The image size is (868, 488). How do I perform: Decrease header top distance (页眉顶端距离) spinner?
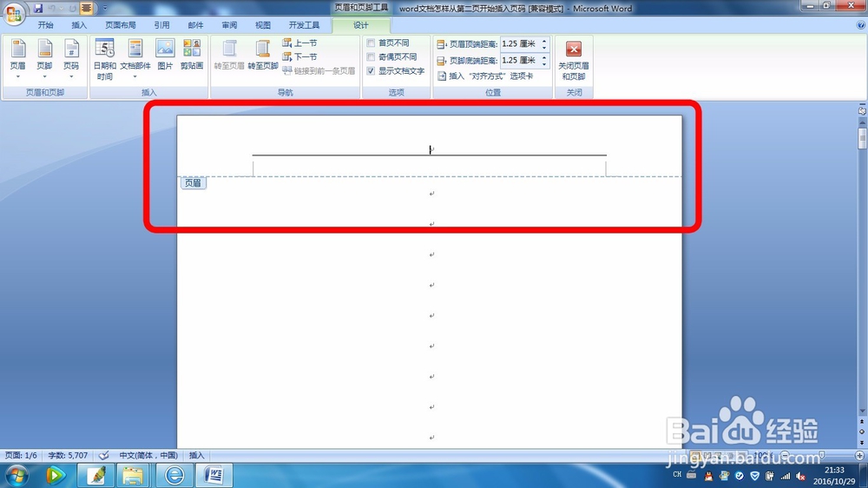tap(544, 47)
